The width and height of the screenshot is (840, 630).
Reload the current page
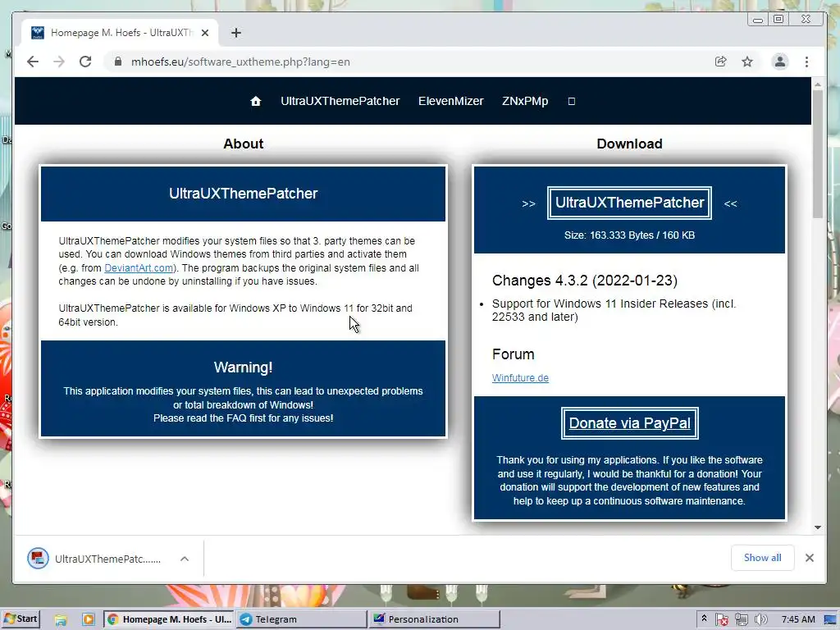click(x=85, y=62)
